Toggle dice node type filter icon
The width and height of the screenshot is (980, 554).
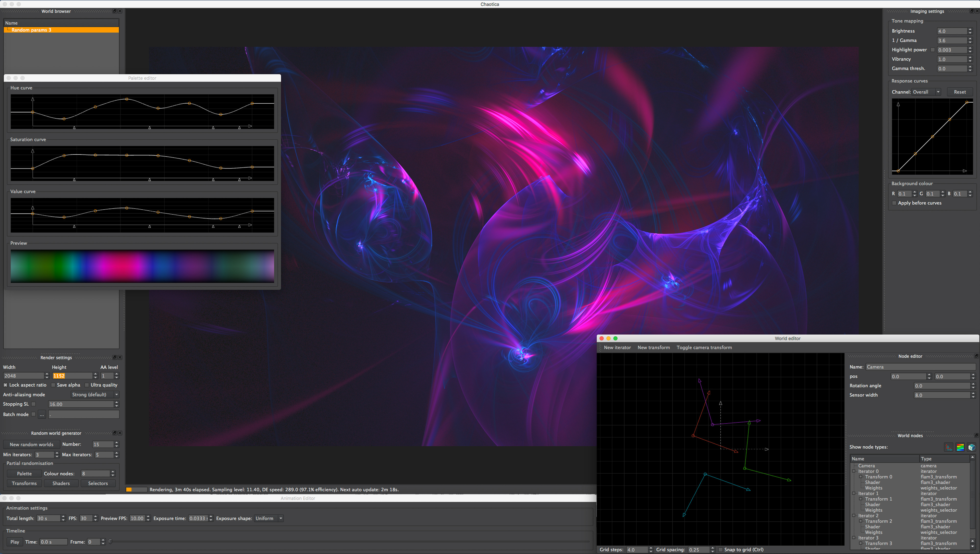[x=972, y=447]
